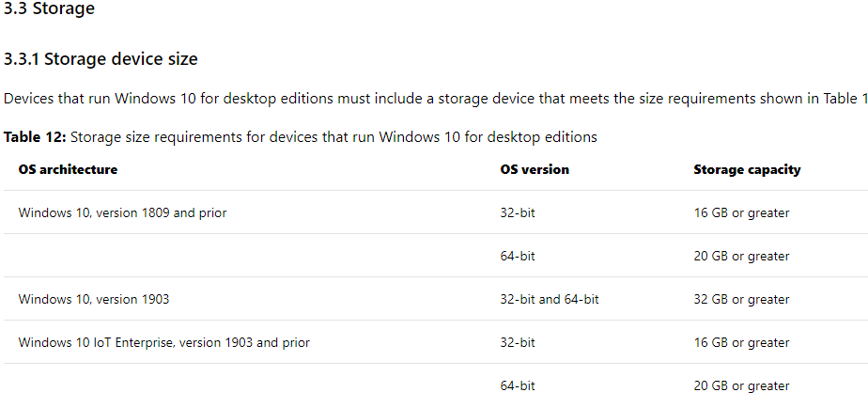Click the "Windows 10 IoT Enterprise" row cell
The image size is (868, 408).
[163, 342]
